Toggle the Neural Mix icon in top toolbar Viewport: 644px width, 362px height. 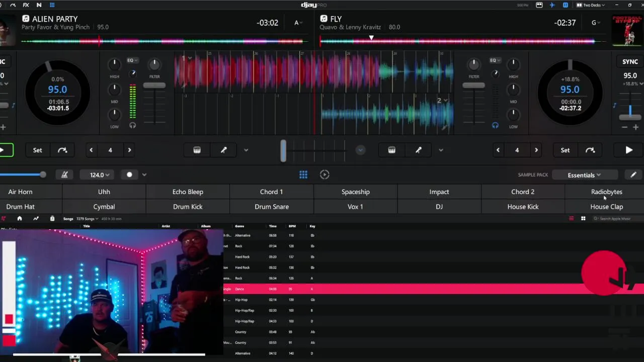[x=39, y=5]
